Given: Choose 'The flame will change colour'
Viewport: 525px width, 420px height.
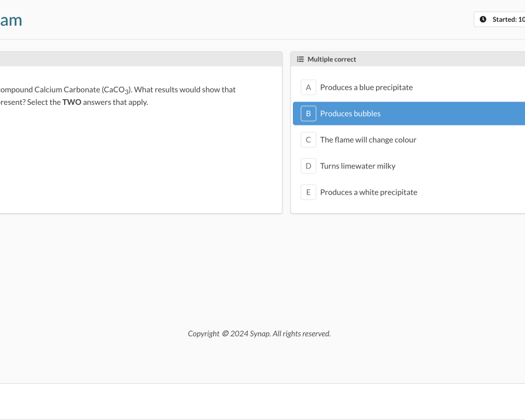Looking at the screenshot, I should (x=368, y=140).
